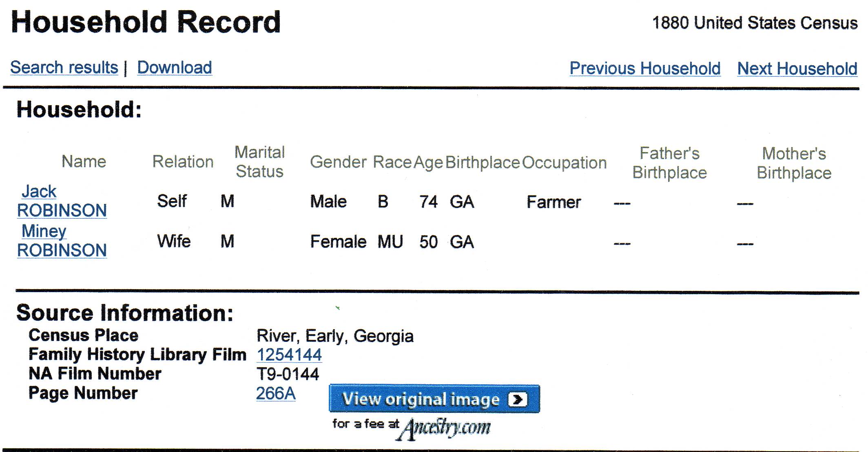Open Family History Library Film 1254144

pos(289,355)
